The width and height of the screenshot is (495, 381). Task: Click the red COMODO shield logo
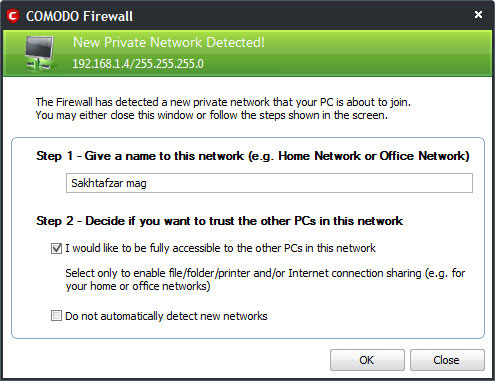pyautogui.click(x=13, y=16)
